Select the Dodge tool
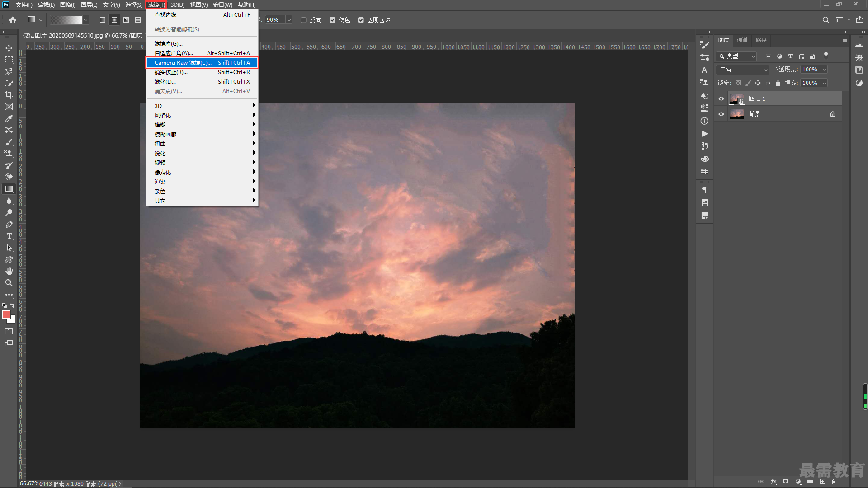868x488 pixels. tap(9, 212)
